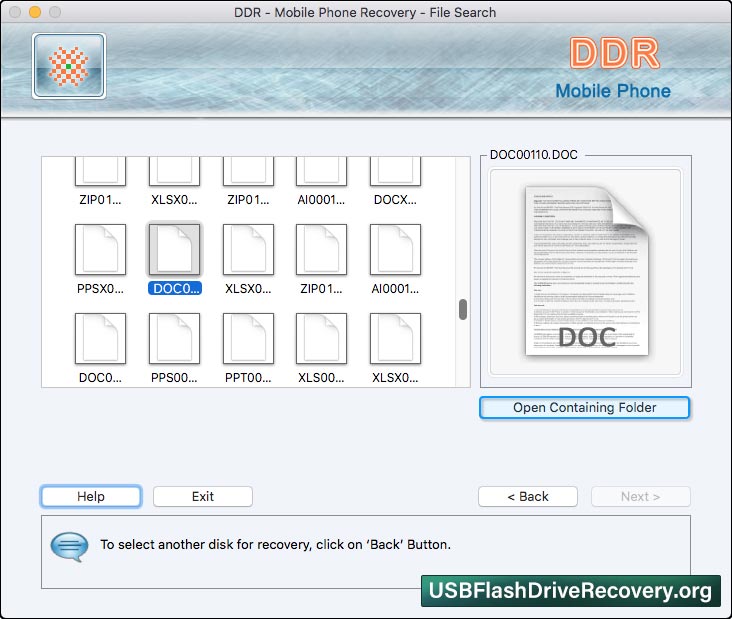Select the DOCX... file icon
The width and height of the screenshot is (732, 619).
tap(395, 171)
